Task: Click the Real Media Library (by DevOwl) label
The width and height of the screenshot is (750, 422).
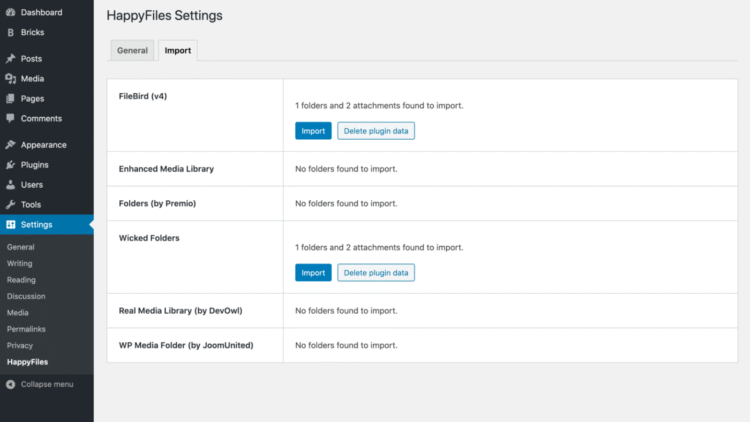Action: [x=181, y=311]
